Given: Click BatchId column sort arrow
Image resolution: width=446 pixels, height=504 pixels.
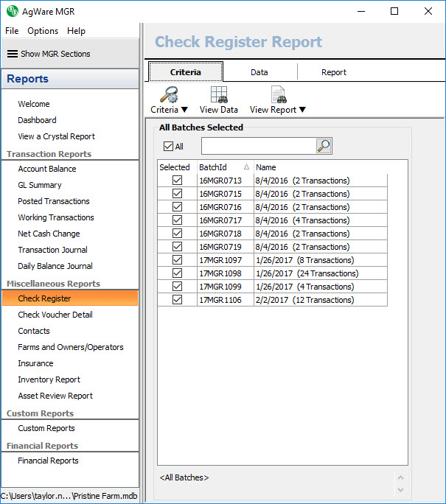Looking at the screenshot, I should (246, 167).
